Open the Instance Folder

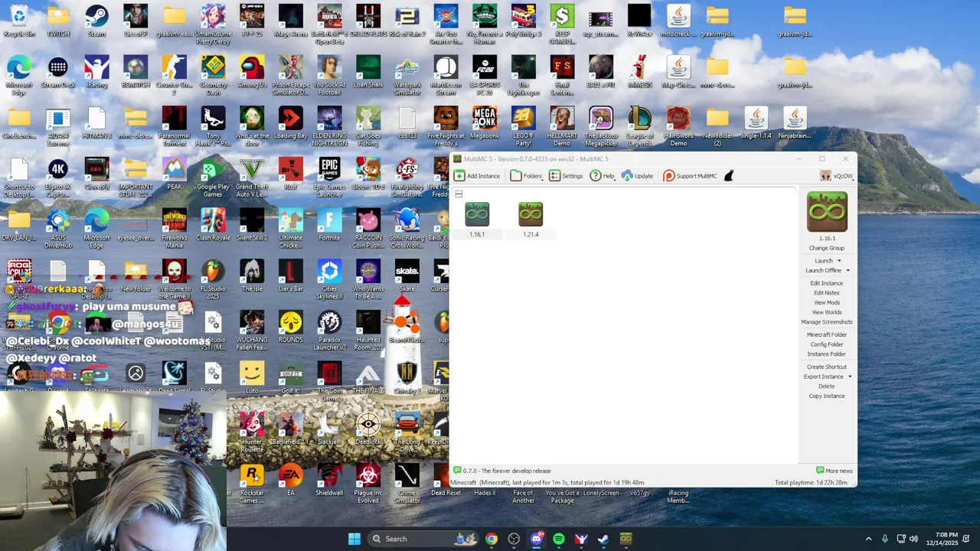[827, 354]
